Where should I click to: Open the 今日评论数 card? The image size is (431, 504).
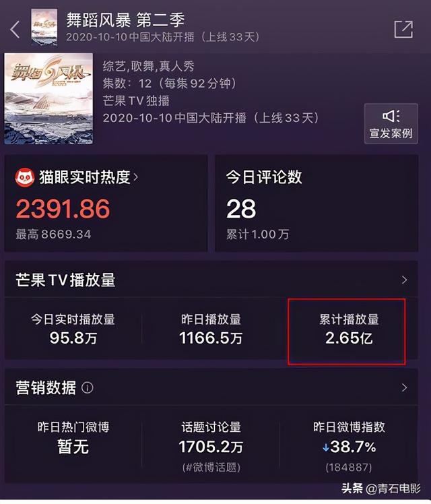pyautogui.click(x=317, y=203)
